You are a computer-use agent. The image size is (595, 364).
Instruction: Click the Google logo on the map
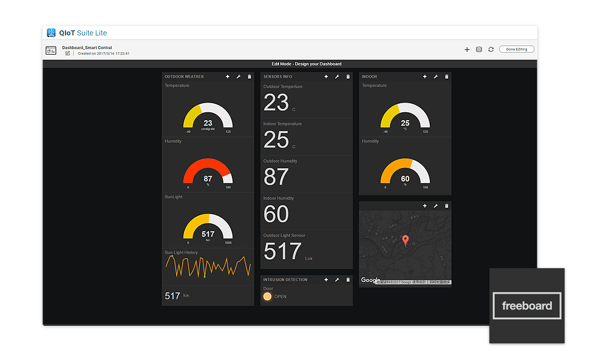coord(370,280)
